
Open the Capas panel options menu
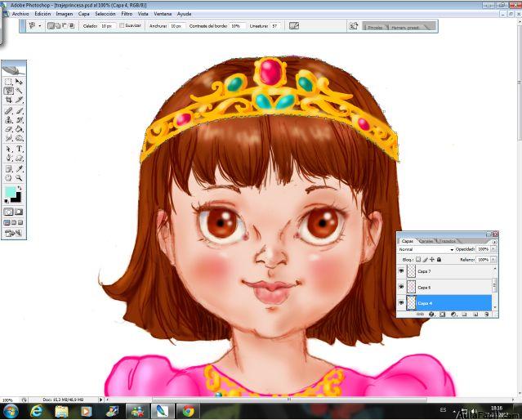(x=494, y=242)
